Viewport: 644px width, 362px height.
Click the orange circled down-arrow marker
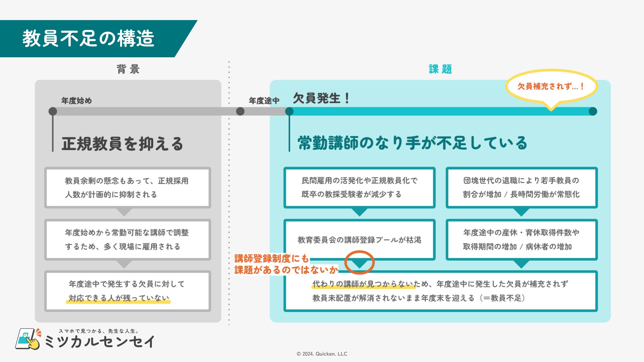click(359, 263)
